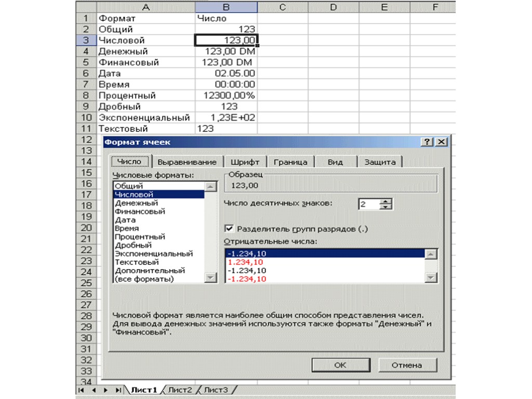
Task: Select column E header
Action: point(384,7)
